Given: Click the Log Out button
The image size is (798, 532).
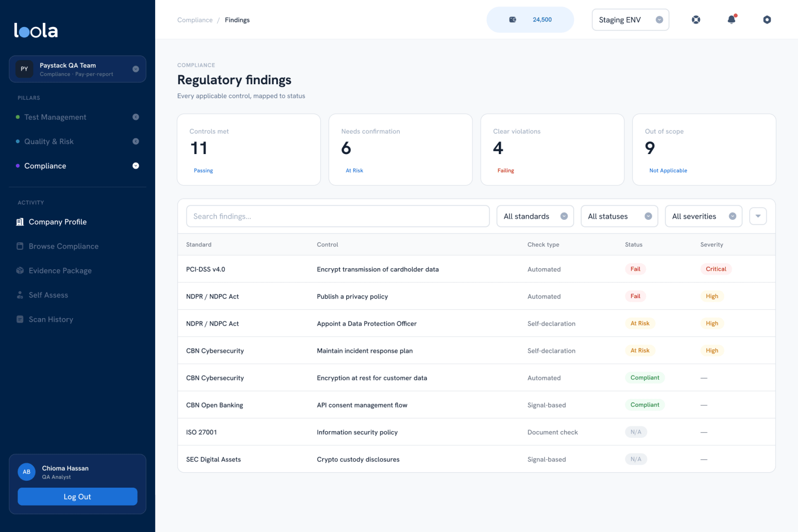Looking at the screenshot, I should pyautogui.click(x=77, y=497).
